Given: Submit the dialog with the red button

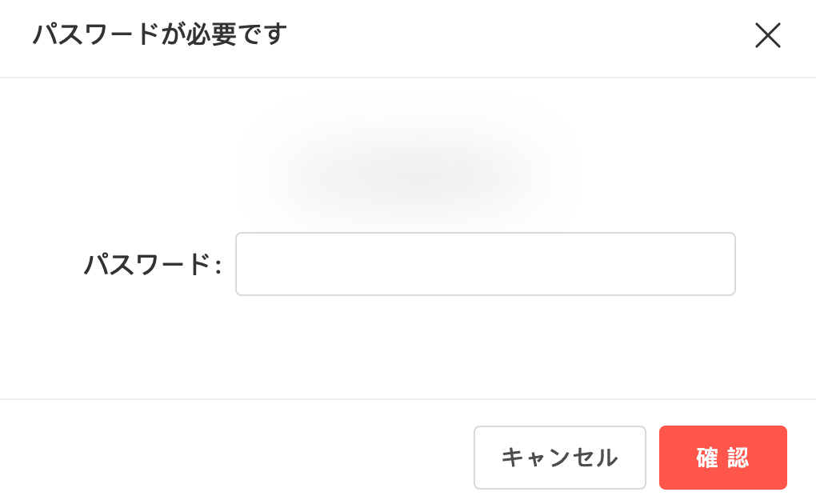Looking at the screenshot, I should [723, 458].
